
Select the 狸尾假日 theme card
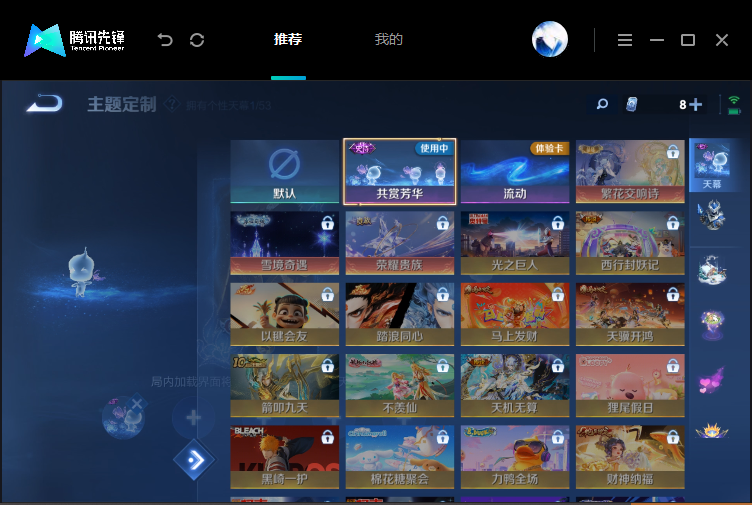click(630, 386)
